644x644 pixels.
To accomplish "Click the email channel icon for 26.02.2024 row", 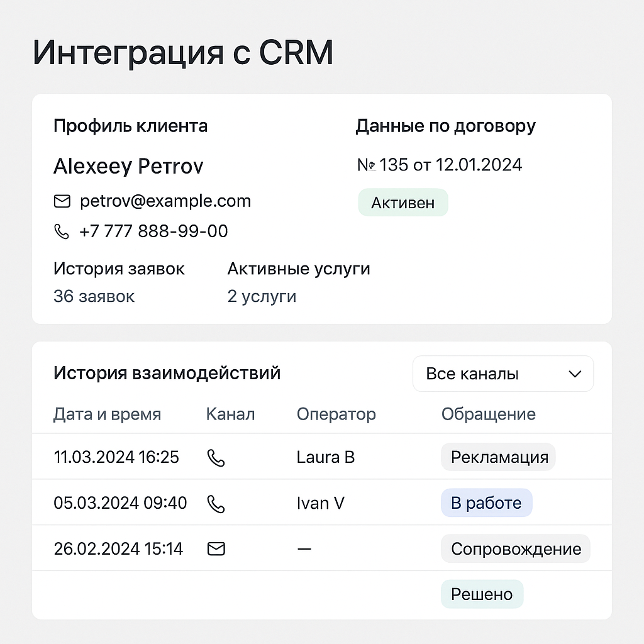I will coord(216,548).
